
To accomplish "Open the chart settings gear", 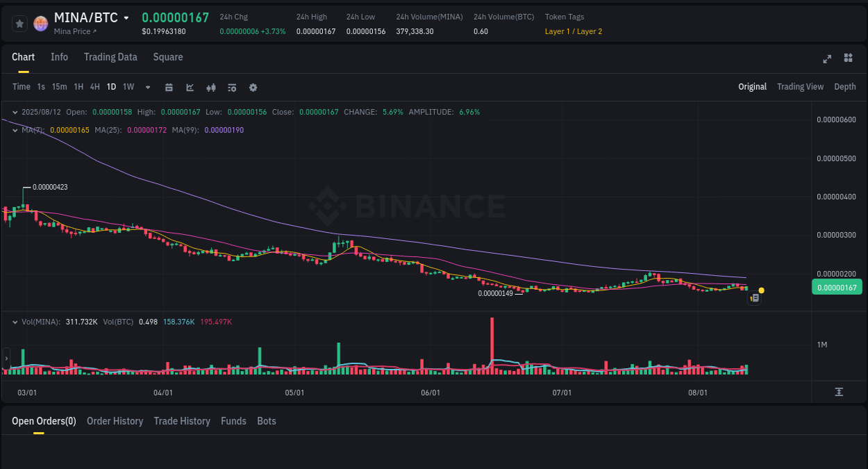I will click(252, 87).
